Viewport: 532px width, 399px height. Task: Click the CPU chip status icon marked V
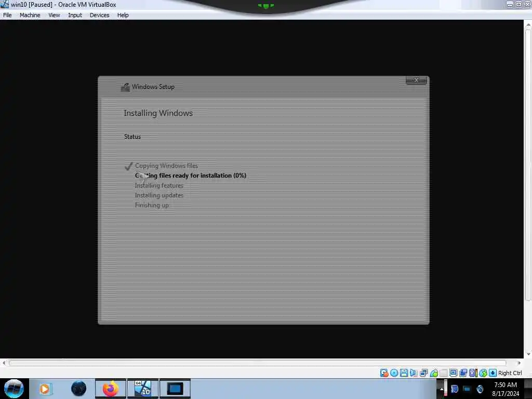(473, 373)
